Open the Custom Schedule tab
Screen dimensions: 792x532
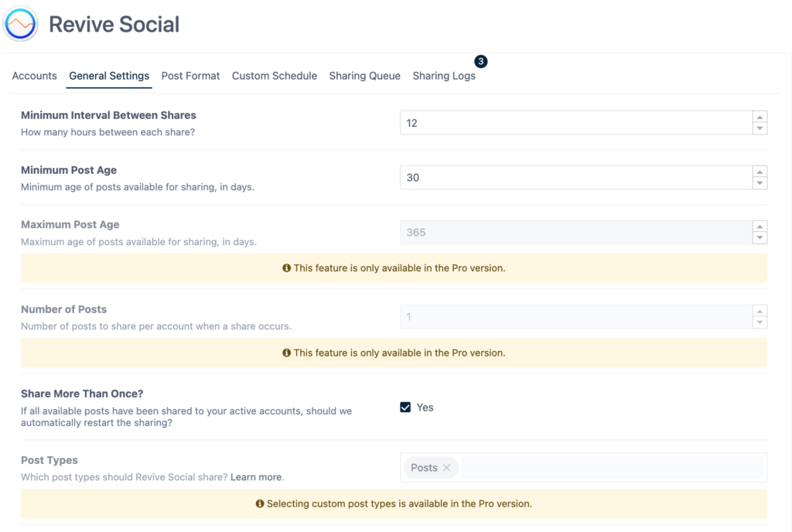click(x=275, y=76)
